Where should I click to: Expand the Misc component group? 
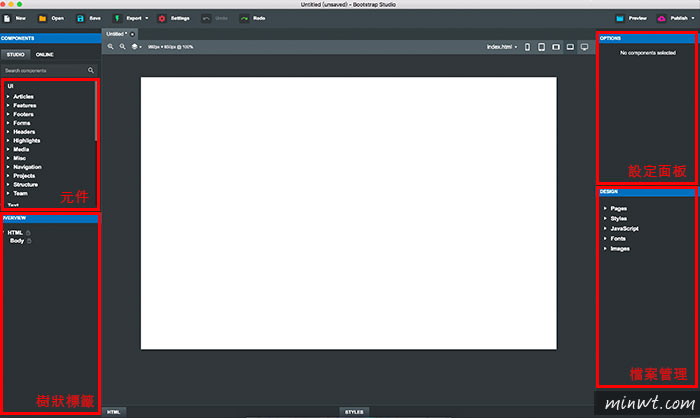[x=8, y=158]
